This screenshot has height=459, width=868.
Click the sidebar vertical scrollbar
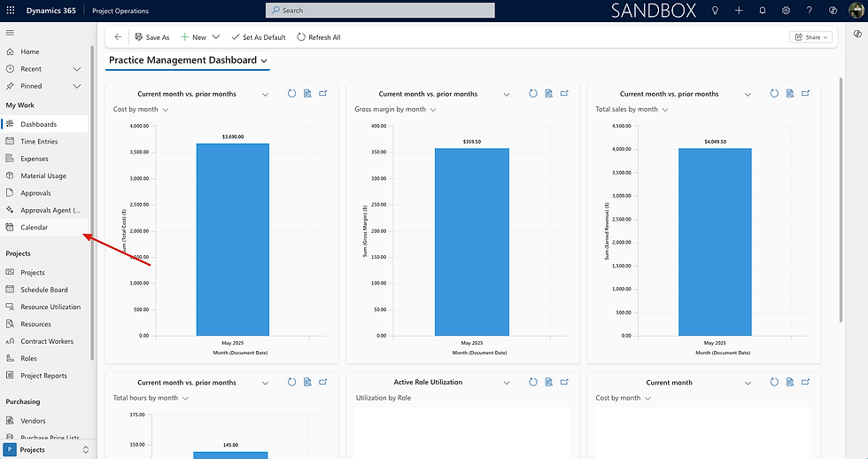click(x=92, y=202)
